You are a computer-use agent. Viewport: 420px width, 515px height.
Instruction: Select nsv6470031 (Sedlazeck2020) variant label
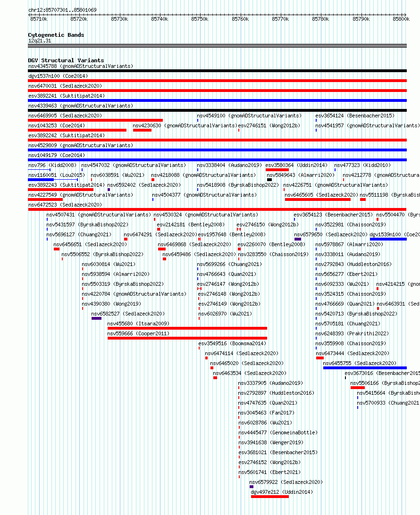[x=65, y=86]
